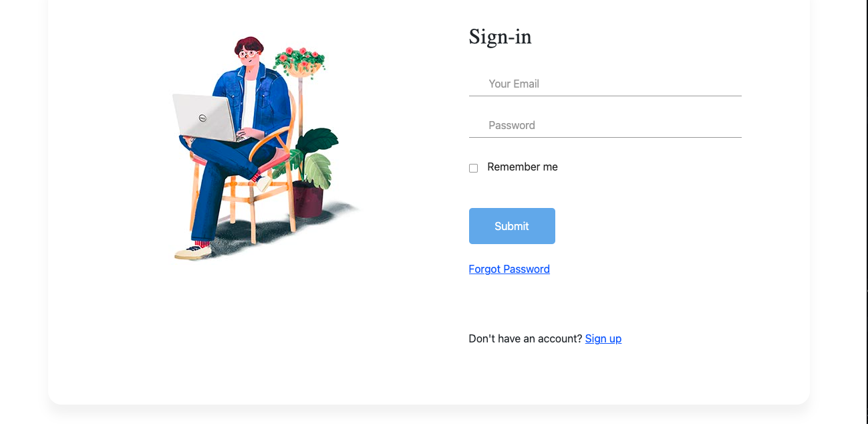Click the "Don't have an account?" text

(525, 339)
